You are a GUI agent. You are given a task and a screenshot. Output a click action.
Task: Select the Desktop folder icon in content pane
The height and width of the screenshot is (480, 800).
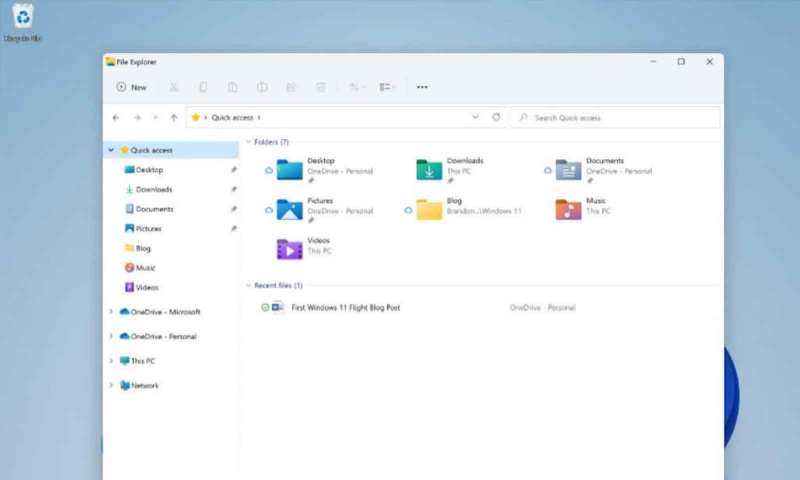pos(289,170)
